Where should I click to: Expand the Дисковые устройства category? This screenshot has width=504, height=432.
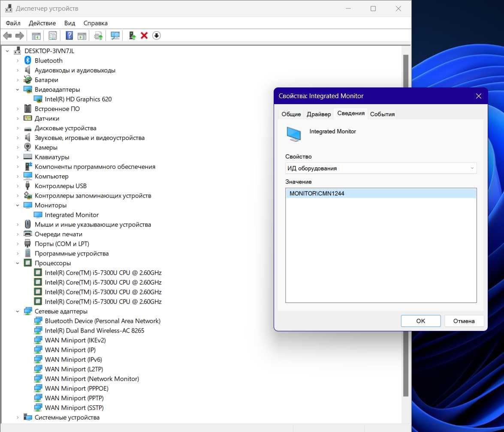18,128
